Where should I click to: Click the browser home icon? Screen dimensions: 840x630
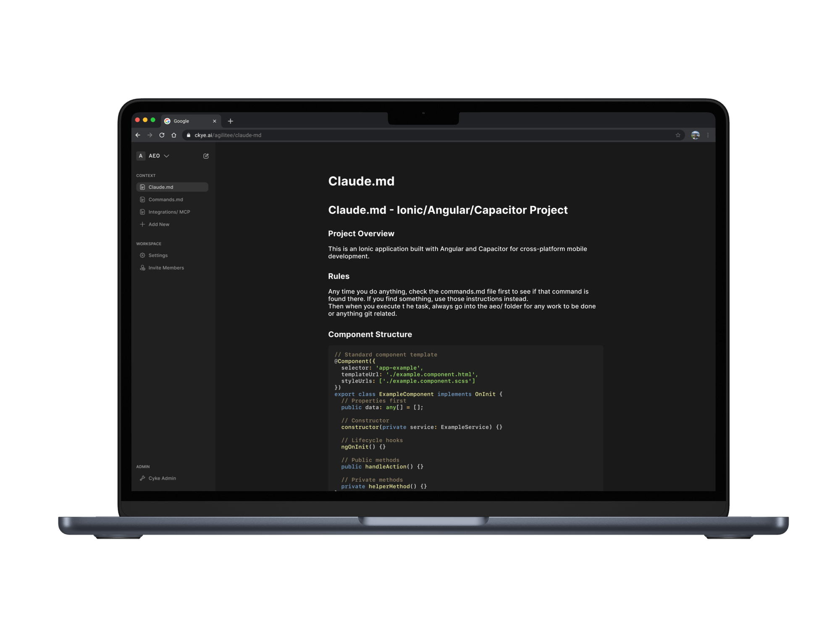click(x=174, y=135)
